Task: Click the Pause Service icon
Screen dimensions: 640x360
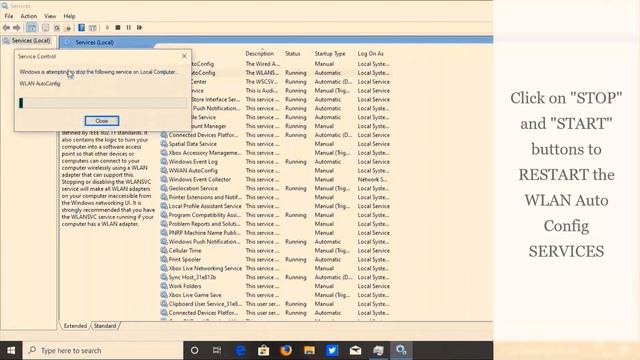Action: [129, 28]
